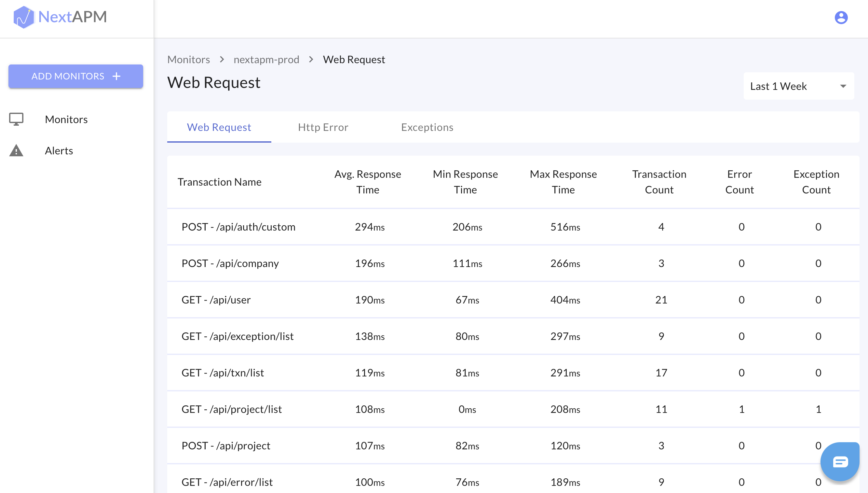Click the chevron arrow in the date filter
The height and width of the screenshot is (493, 868).
(843, 86)
